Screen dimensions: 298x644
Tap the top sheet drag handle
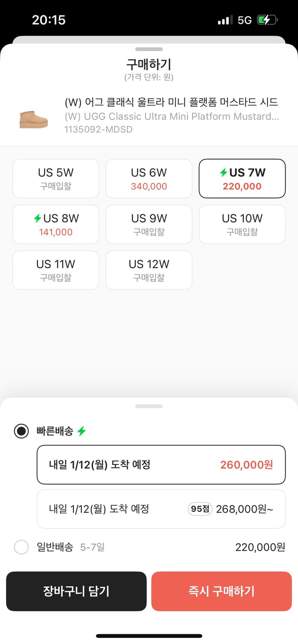pyautogui.click(x=149, y=49)
